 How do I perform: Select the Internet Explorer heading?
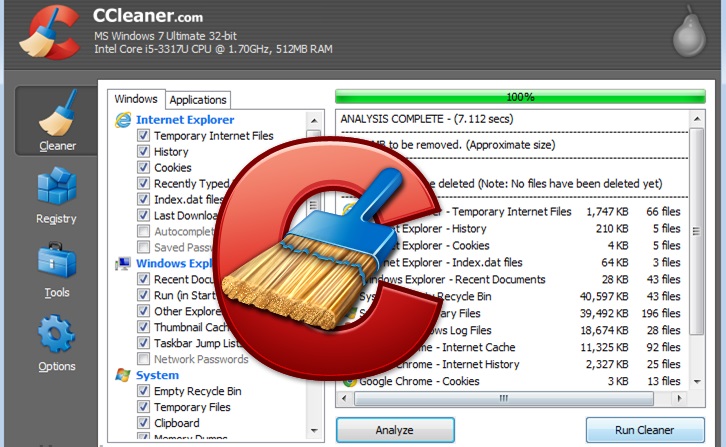coord(185,120)
